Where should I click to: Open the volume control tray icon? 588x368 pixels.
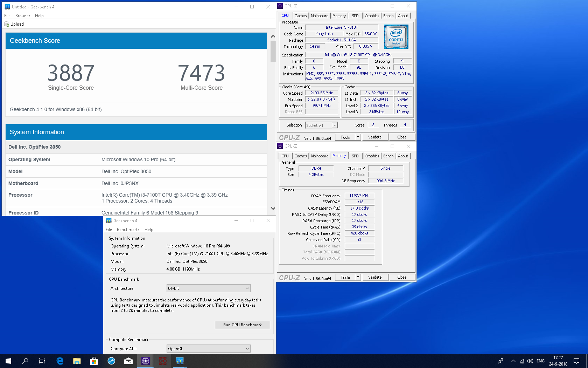(x=530, y=361)
